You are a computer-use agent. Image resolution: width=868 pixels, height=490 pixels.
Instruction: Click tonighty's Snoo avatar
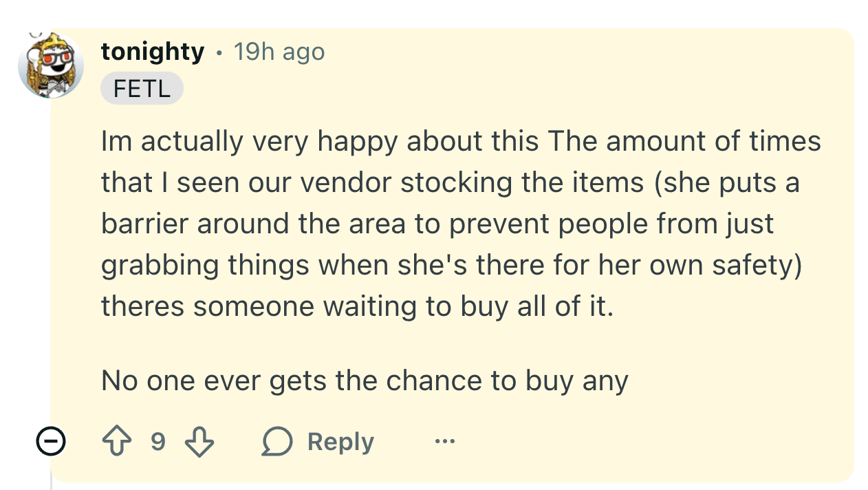point(50,66)
